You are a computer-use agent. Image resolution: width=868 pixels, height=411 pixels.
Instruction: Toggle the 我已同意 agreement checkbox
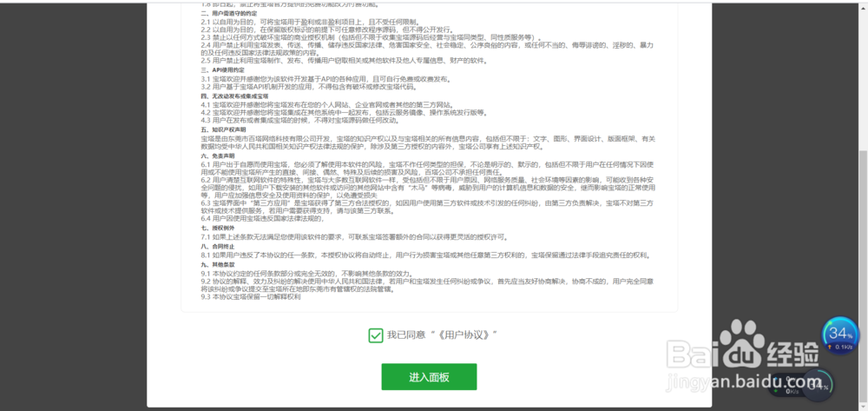pyautogui.click(x=376, y=335)
